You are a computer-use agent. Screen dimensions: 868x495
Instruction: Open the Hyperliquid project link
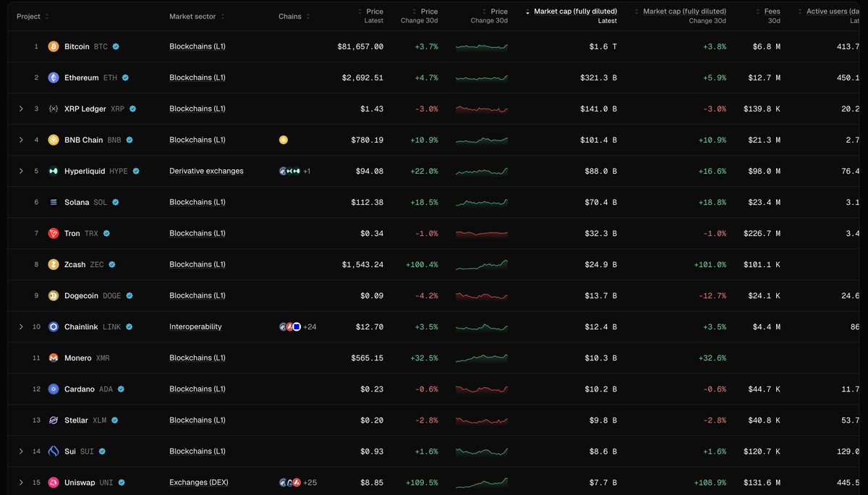point(85,171)
